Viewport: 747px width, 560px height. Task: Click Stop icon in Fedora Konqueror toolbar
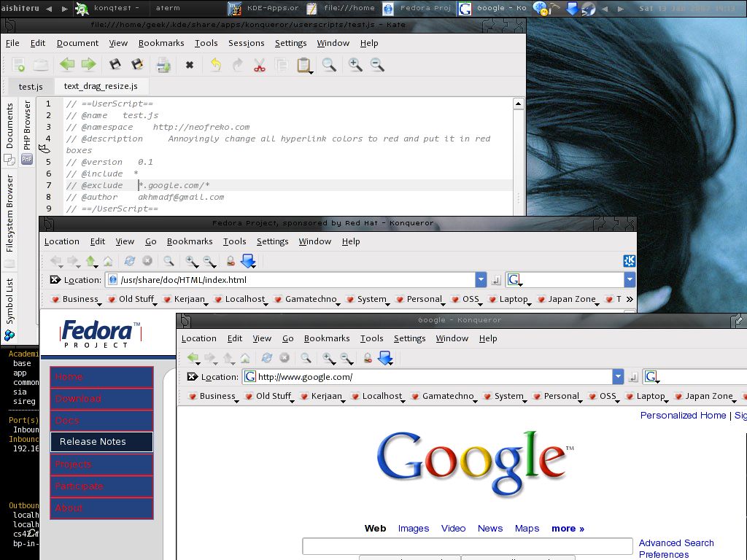147,260
